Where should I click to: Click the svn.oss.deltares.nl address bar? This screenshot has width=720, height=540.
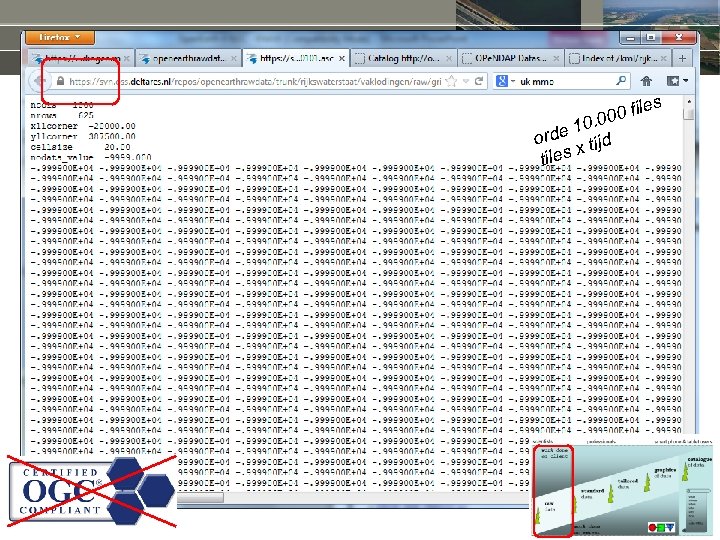tap(255, 82)
